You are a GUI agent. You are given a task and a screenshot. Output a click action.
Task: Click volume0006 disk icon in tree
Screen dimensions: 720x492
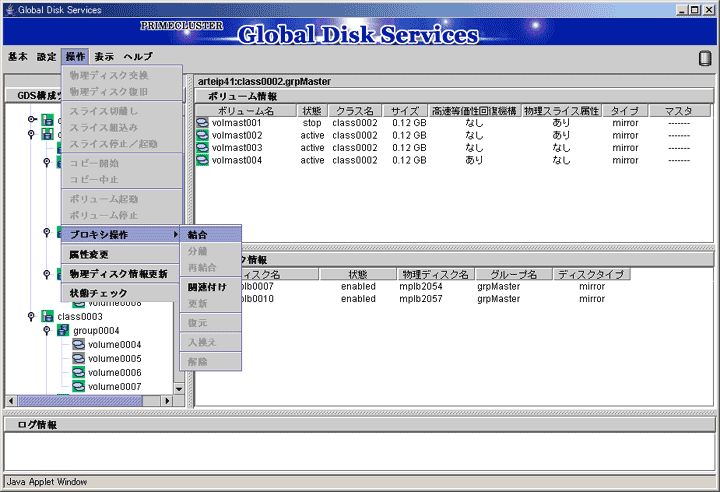79,373
